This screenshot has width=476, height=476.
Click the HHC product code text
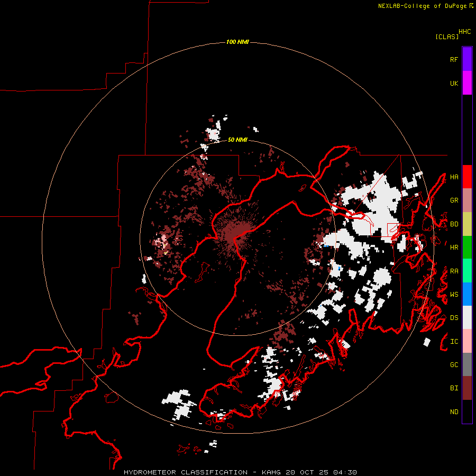click(x=465, y=32)
